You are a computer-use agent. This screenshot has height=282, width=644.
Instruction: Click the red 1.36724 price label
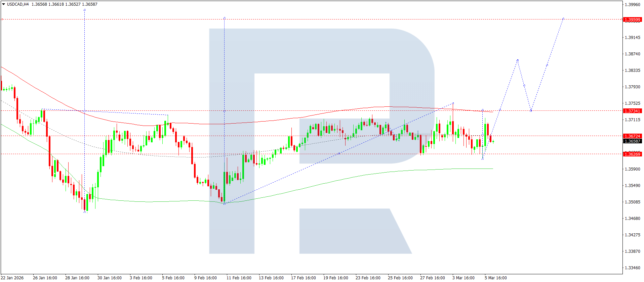coord(632,136)
